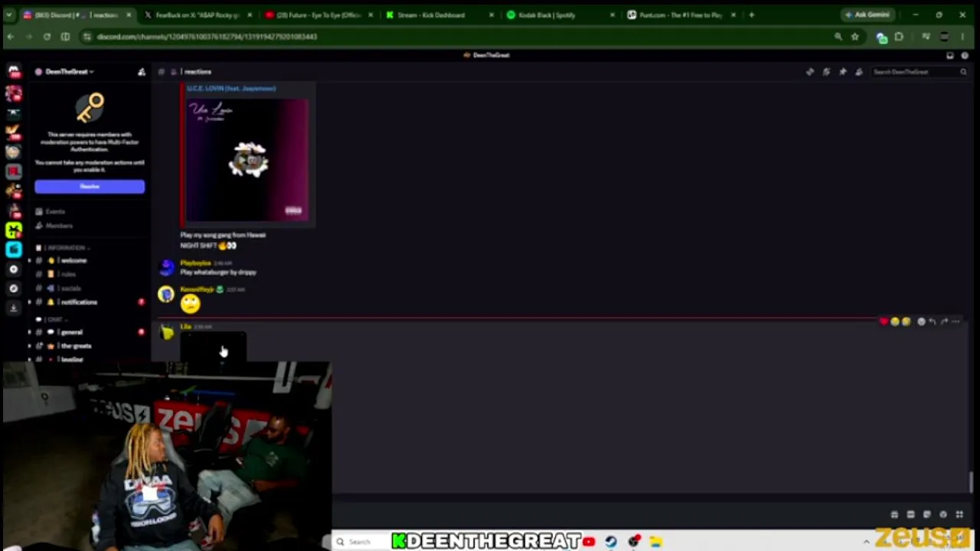This screenshot has height=551, width=980.
Task: Switch to FearBuck on X tab
Action: pyautogui.click(x=197, y=15)
